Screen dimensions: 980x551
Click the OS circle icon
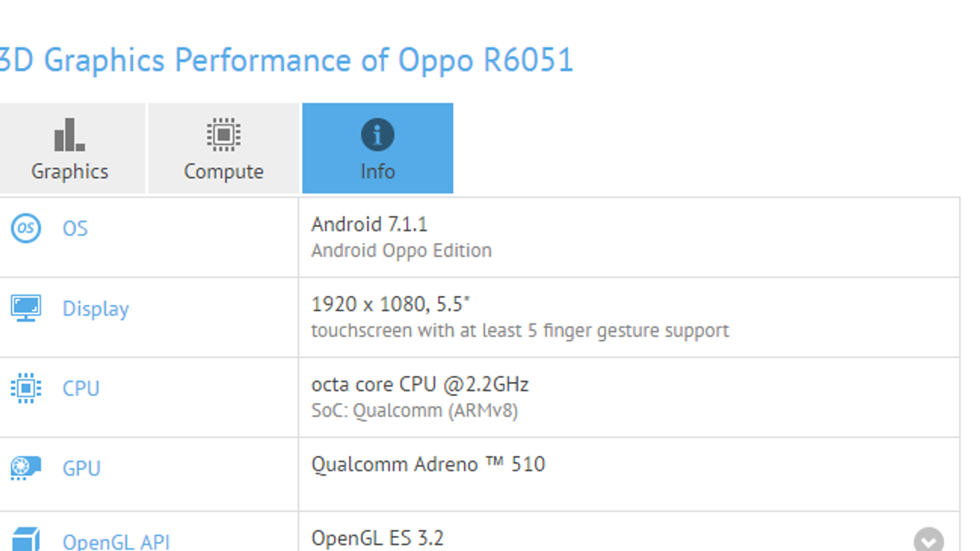[26, 228]
